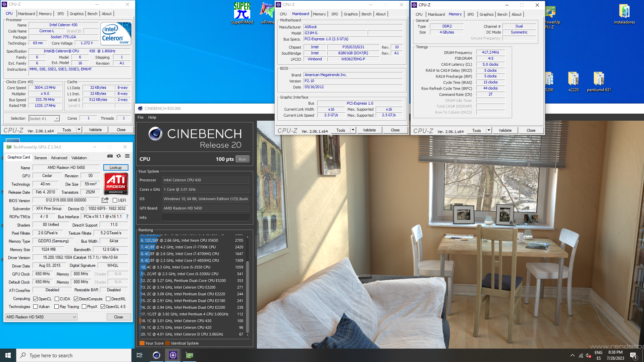Screen dimensions: 644x362
Task: Open the Windows Start menu
Action: (x=8, y=355)
